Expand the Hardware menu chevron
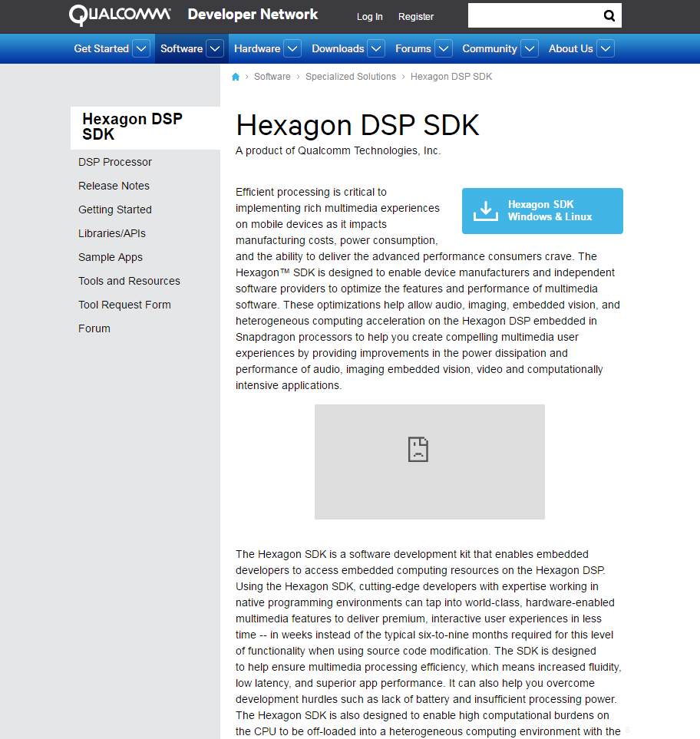This screenshot has height=739, width=700. tap(292, 48)
